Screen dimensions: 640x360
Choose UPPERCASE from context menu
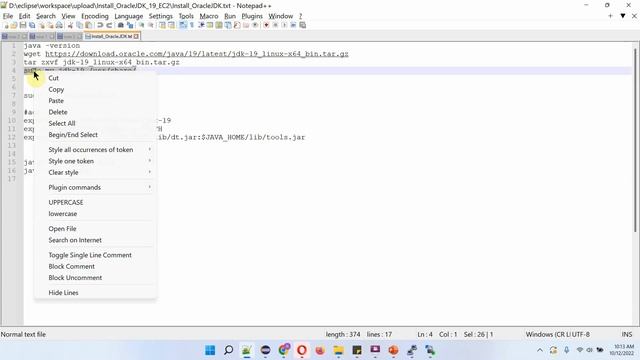point(66,202)
